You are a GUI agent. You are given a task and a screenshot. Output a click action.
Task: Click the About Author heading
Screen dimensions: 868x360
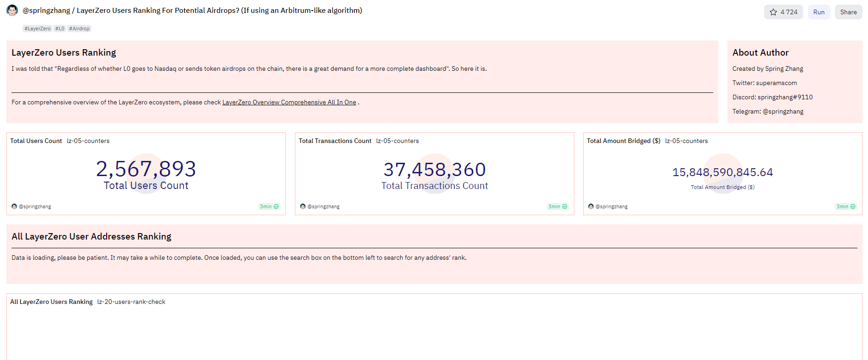(760, 52)
